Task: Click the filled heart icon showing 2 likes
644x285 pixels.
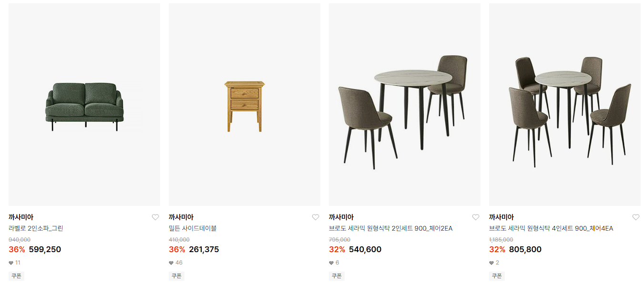Action: coord(491,263)
